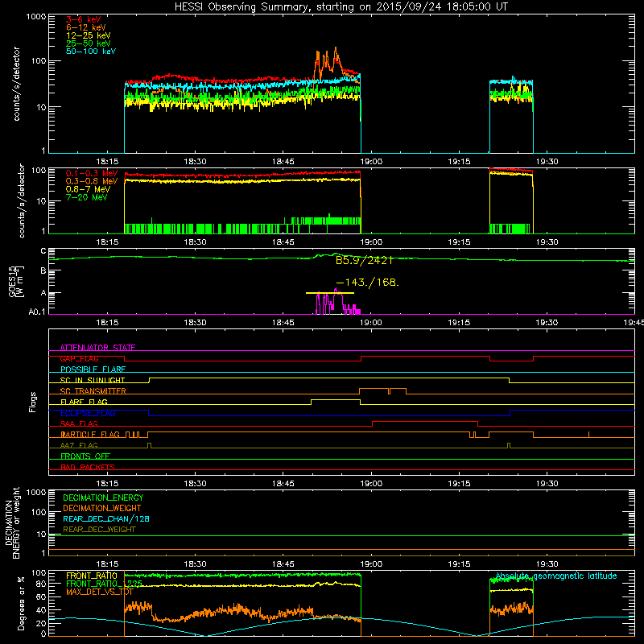This screenshot has width=644, height=644.
Task: Click the REAR_DEC_CHAN/128 legend label
Action: (106, 518)
